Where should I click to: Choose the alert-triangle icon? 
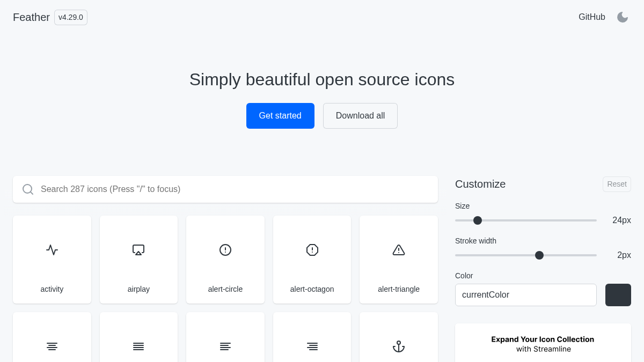pyautogui.click(x=399, y=250)
